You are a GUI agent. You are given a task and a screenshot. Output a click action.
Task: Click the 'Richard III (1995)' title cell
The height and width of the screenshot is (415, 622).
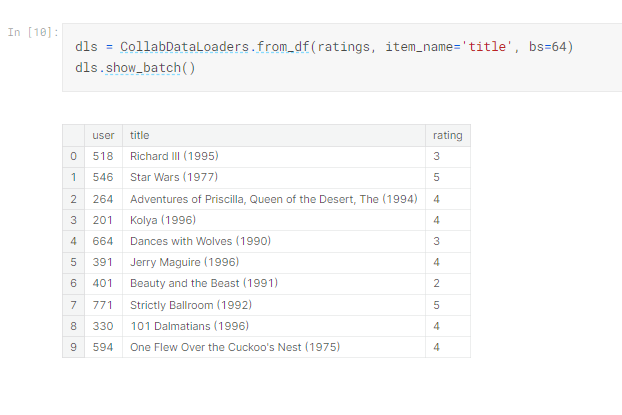174,156
